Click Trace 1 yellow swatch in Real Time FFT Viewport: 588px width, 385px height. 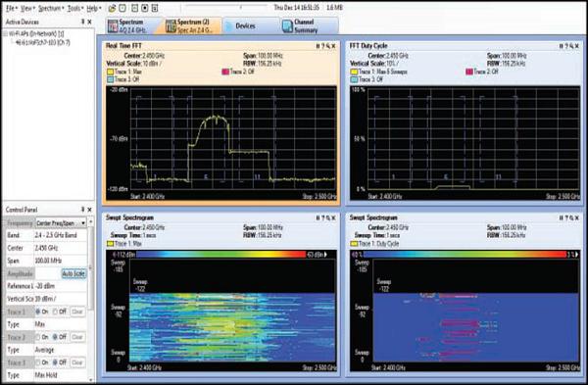pos(110,72)
